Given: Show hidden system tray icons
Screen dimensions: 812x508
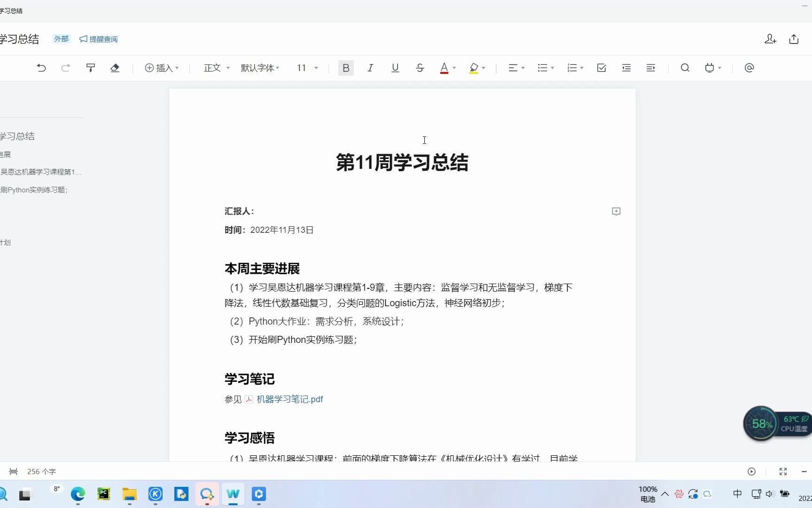Looking at the screenshot, I should pos(665,494).
